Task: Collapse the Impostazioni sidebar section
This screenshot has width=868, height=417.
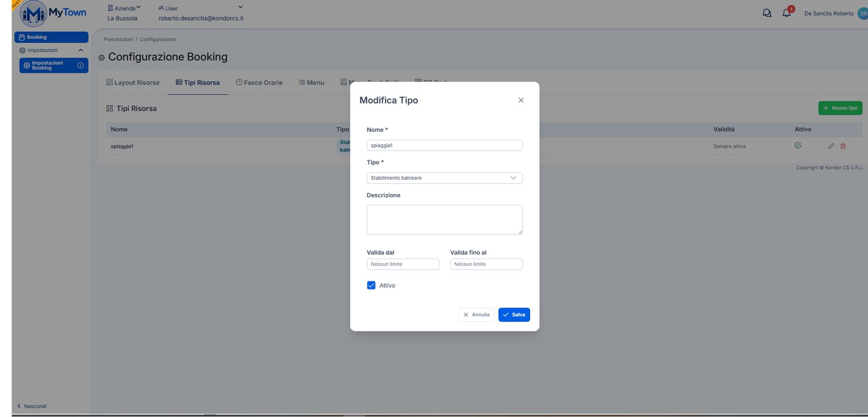Action: 81,50
